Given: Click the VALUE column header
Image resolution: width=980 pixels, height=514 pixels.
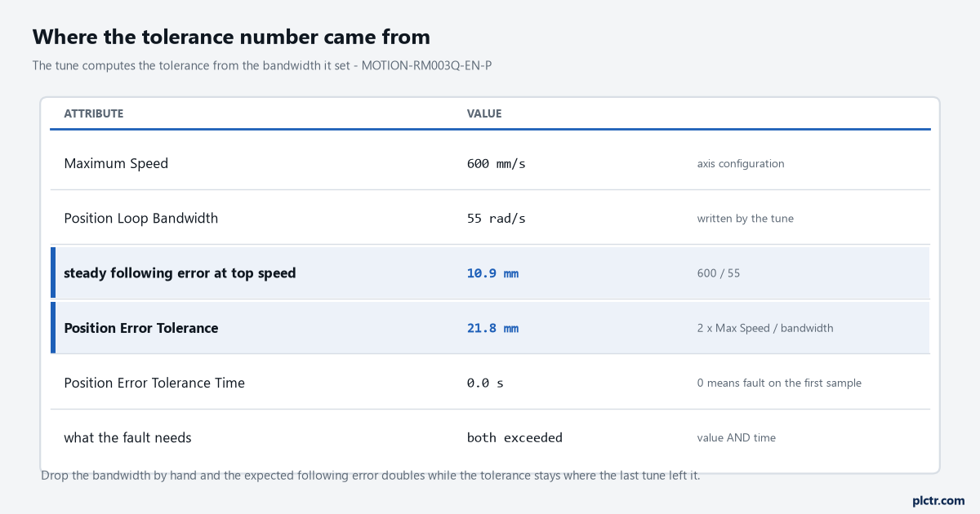Looking at the screenshot, I should click(484, 113).
